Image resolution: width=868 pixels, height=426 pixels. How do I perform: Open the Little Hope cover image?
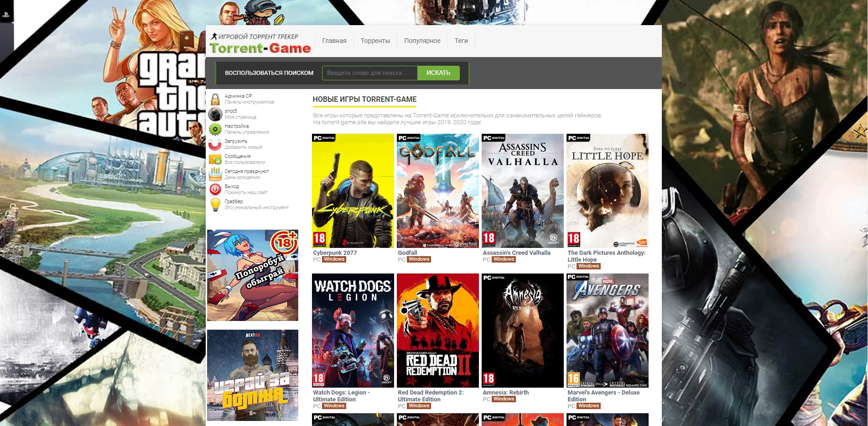point(608,191)
